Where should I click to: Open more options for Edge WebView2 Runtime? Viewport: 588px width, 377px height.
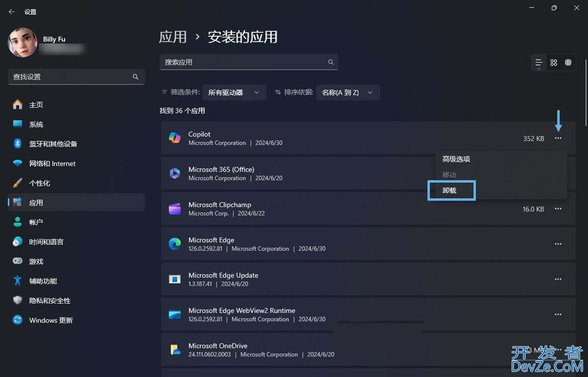click(x=558, y=315)
